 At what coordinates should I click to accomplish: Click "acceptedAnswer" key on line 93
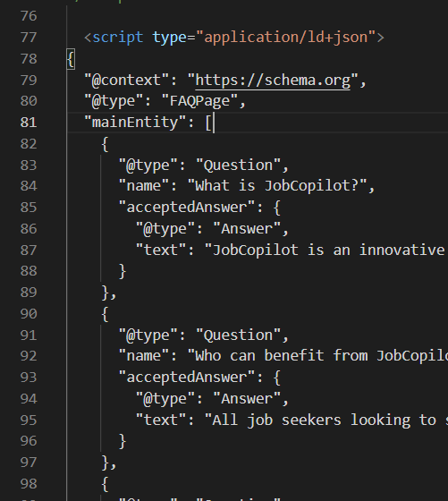[187, 377]
